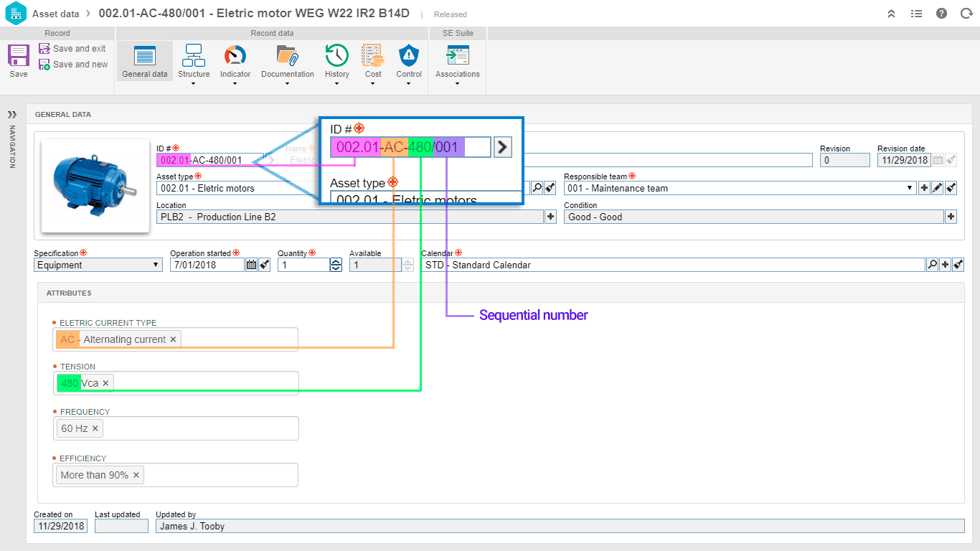The width and height of the screenshot is (980, 551).
Task: Open the Indicator tool
Action: [235, 62]
